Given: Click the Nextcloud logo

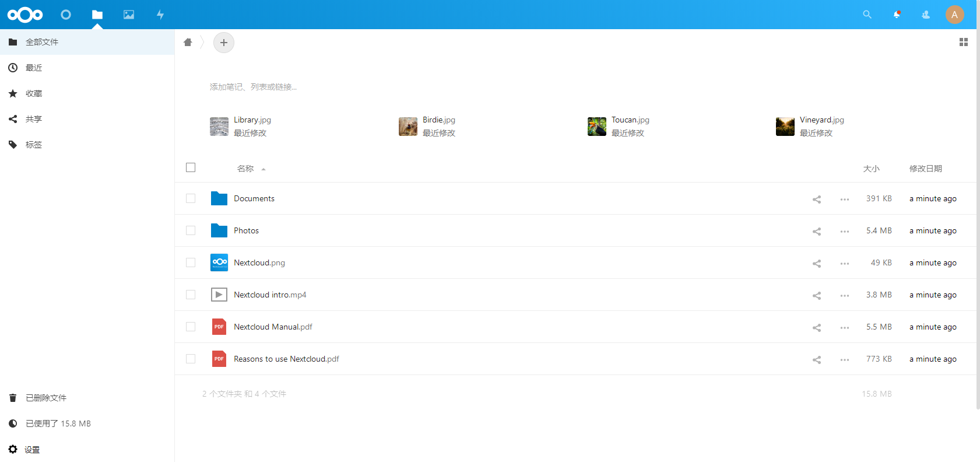Looking at the screenshot, I should tap(25, 15).
